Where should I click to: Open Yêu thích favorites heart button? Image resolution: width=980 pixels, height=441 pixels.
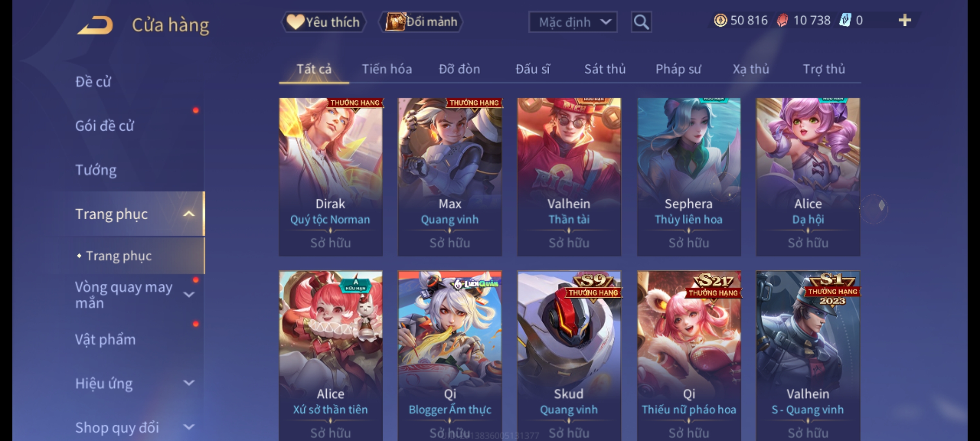point(323,22)
